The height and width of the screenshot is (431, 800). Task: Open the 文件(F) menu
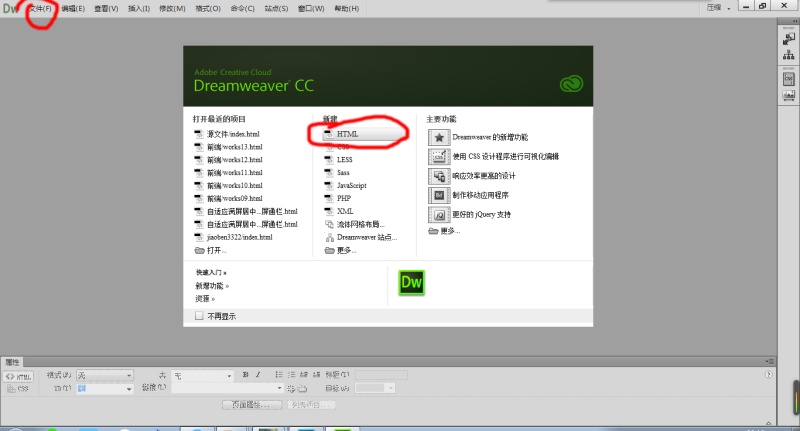pos(40,9)
